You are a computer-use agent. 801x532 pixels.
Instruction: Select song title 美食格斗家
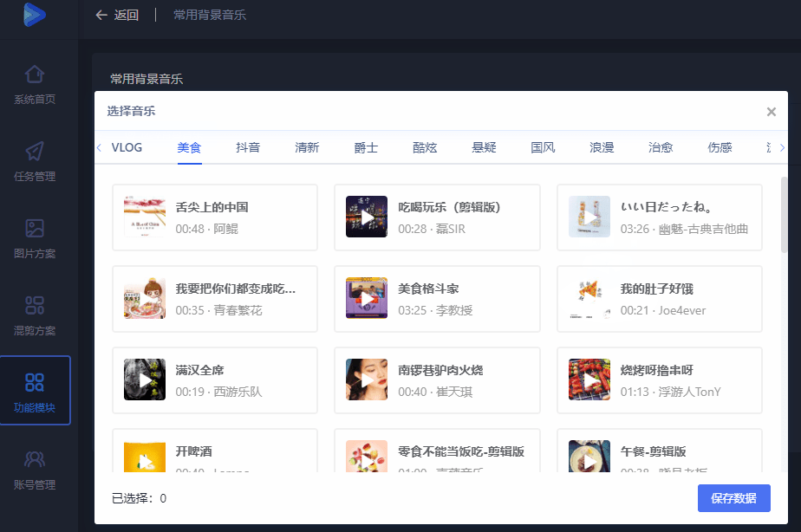(x=428, y=289)
